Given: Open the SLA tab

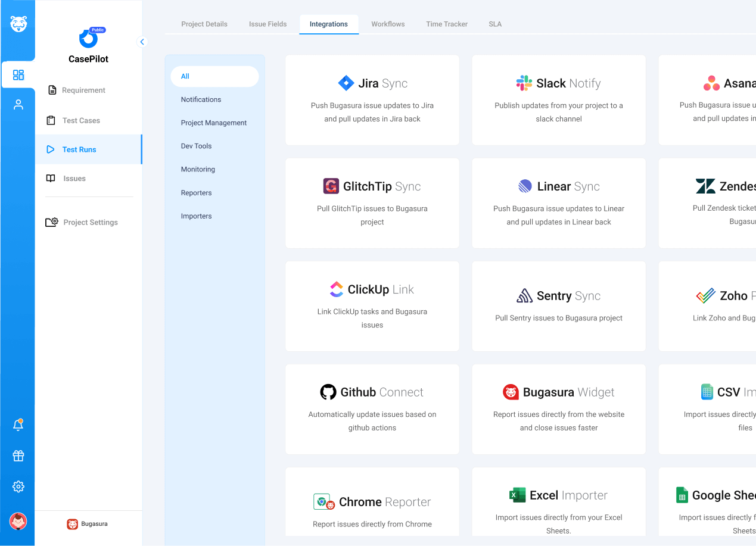Looking at the screenshot, I should click(495, 24).
